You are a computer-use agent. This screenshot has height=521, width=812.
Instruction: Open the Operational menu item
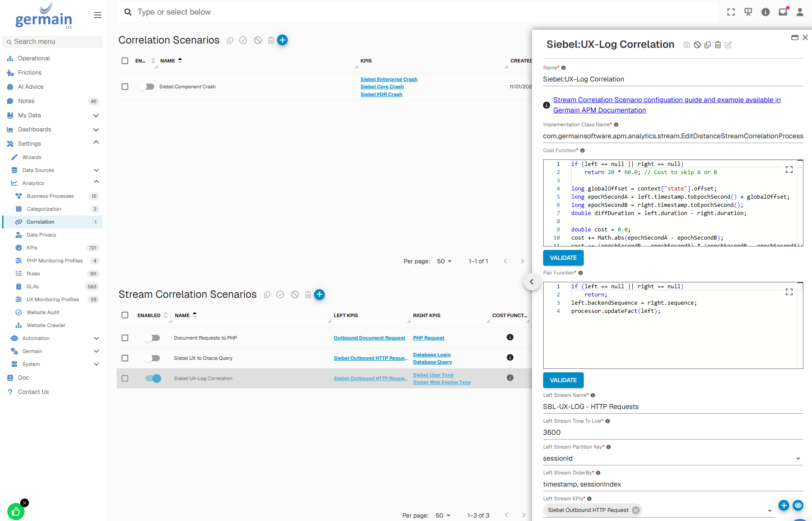(x=34, y=58)
